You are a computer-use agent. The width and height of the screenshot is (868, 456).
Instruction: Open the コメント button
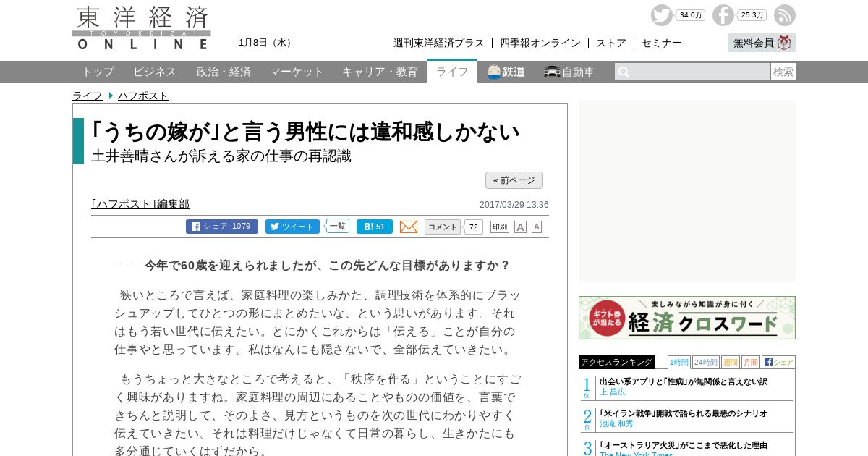click(x=443, y=227)
